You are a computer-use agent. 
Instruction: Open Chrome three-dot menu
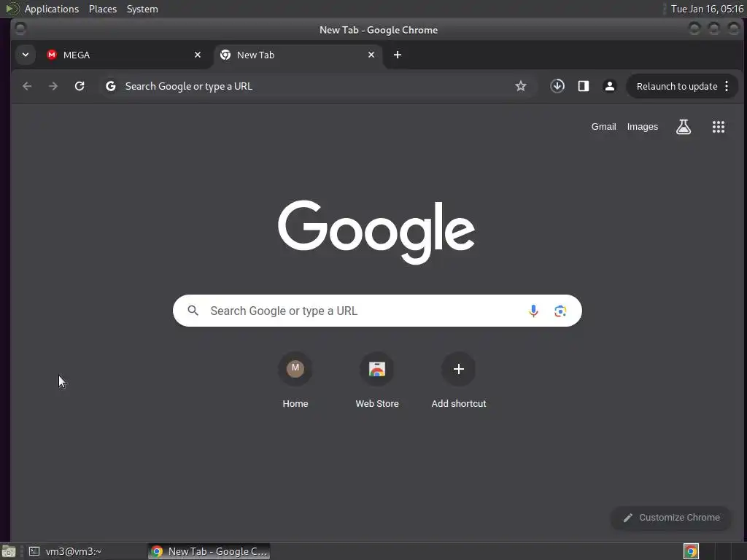727,86
